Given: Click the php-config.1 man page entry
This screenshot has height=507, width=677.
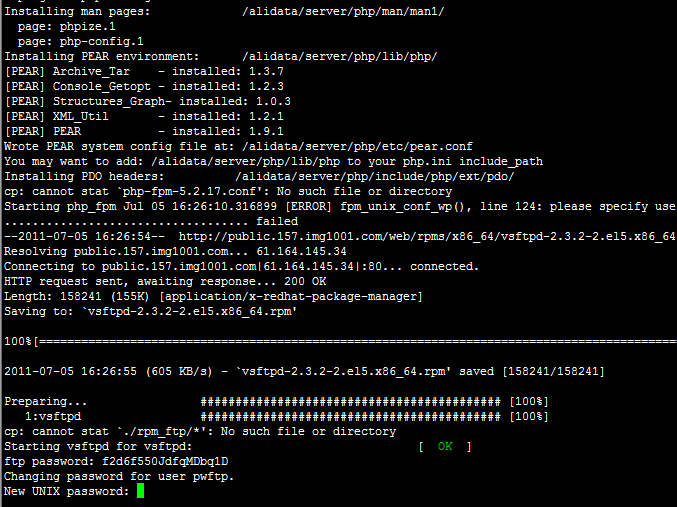Looking at the screenshot, I should pyautogui.click(x=101, y=41).
